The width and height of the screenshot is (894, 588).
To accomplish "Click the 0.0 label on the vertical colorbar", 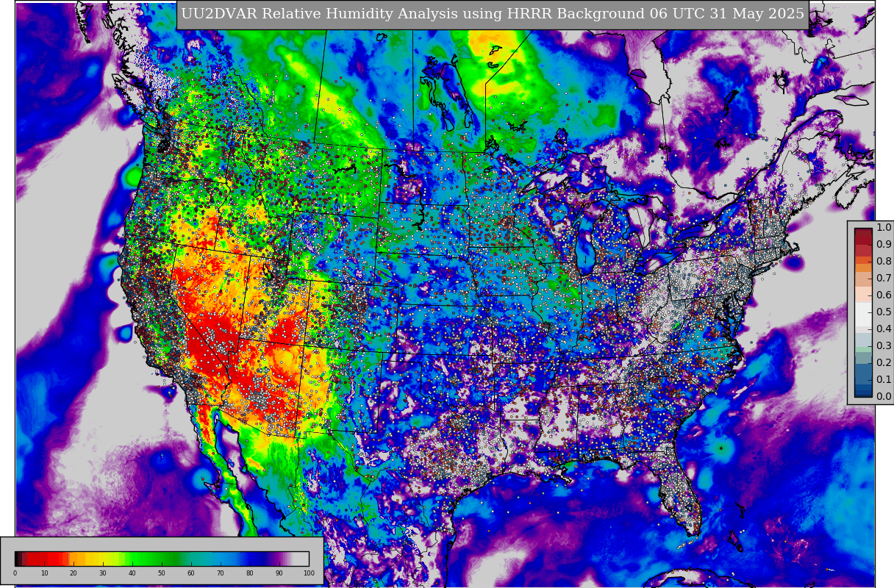I will coord(884,397).
